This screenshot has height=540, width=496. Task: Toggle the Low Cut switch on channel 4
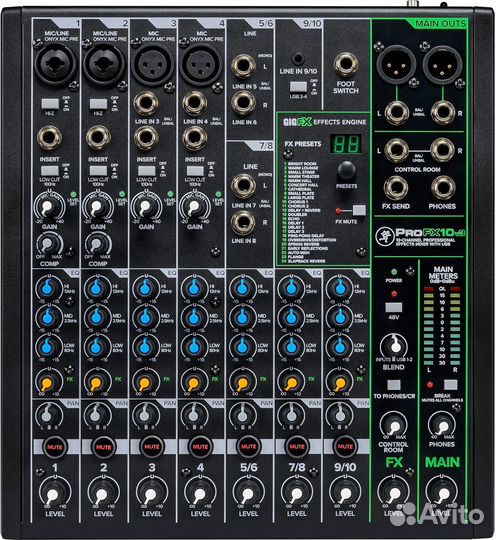click(x=195, y=170)
